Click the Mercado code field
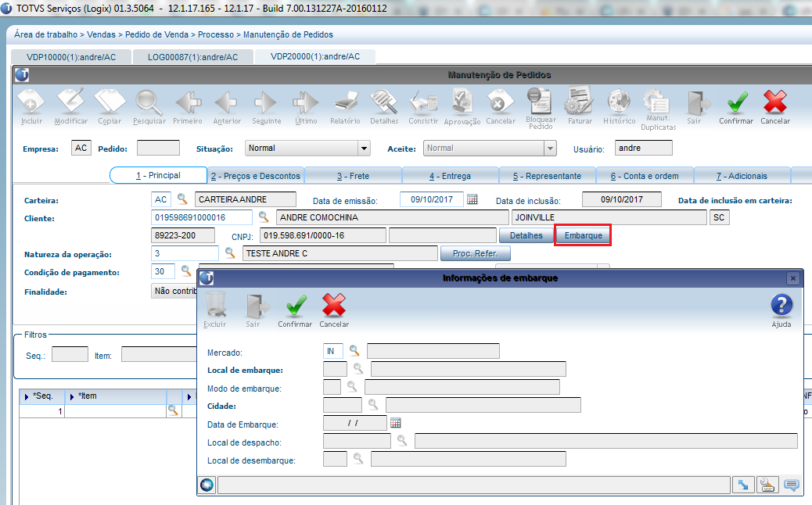Image resolution: width=812 pixels, height=505 pixels. [333, 351]
